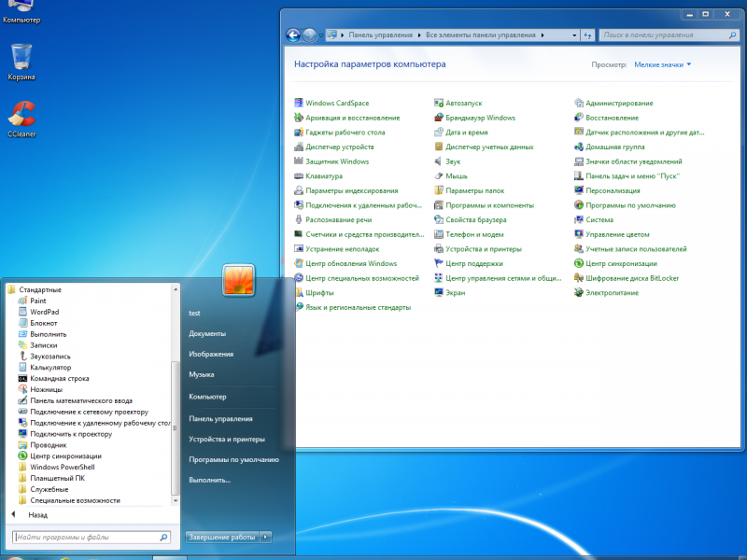This screenshot has width=747, height=560.
Task: Expand the Специальные возможности folder
Action: 69,500
